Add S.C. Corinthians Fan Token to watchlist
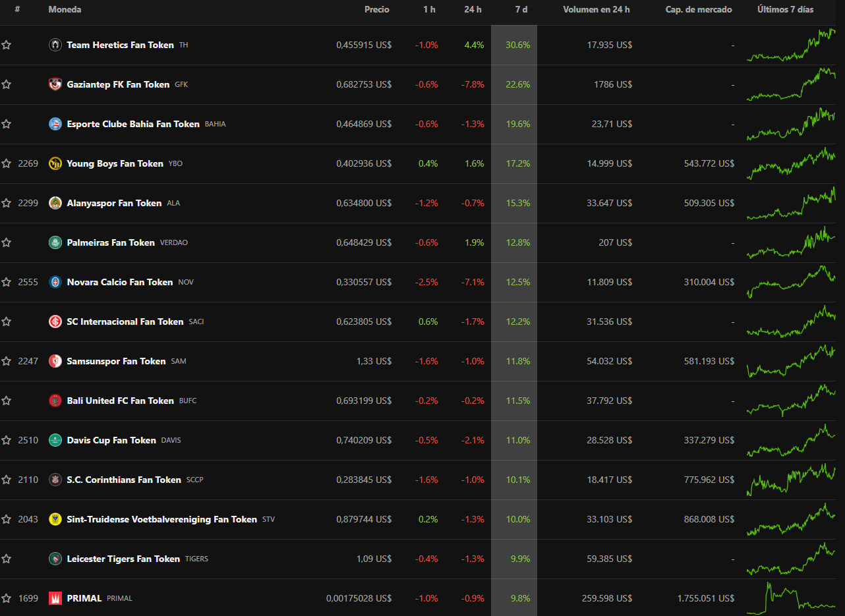Screen dimensions: 845x616 coord(7,480)
